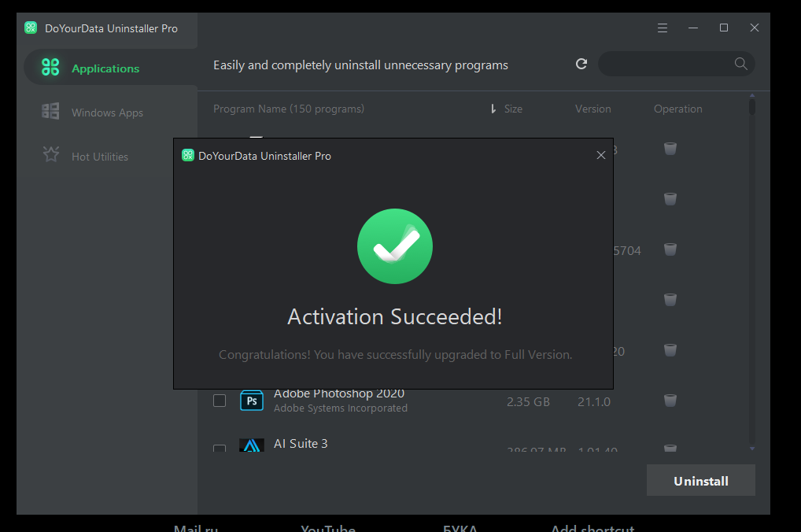Sort by Version column header
801x532 pixels.
(x=592, y=109)
